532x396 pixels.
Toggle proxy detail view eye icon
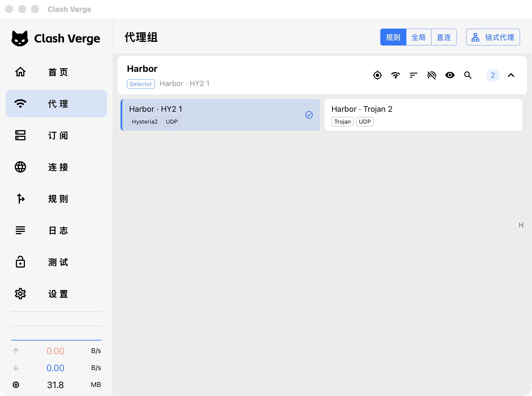coord(450,75)
